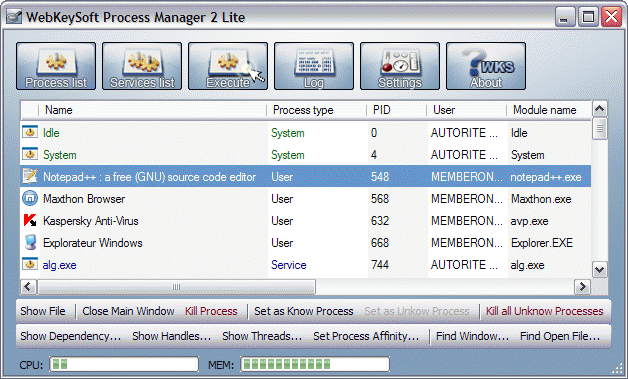The height and width of the screenshot is (379, 628).
Task: Click Set as Know Process
Action: (304, 311)
